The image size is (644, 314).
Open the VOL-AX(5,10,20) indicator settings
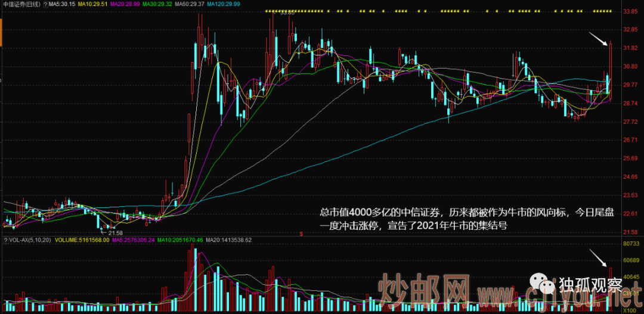[x=31, y=240]
